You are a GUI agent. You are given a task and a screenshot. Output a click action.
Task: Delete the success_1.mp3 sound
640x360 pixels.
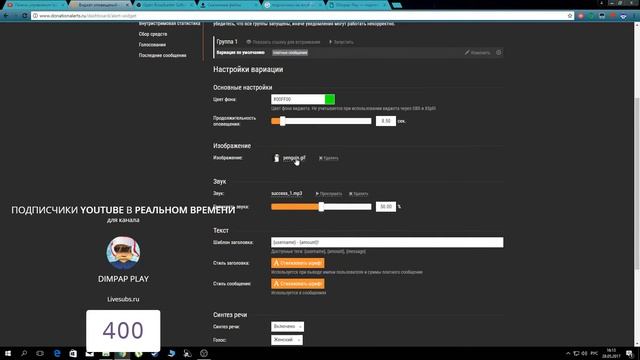click(358, 194)
